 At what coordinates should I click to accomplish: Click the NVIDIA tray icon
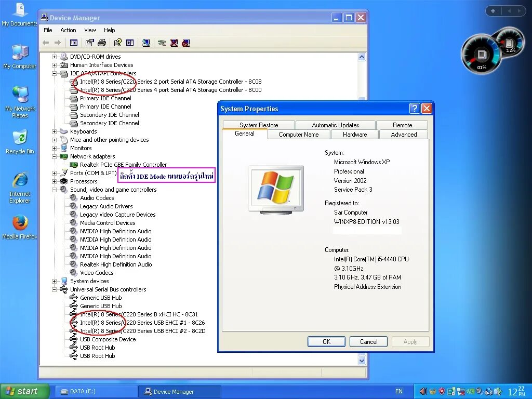coord(470,392)
